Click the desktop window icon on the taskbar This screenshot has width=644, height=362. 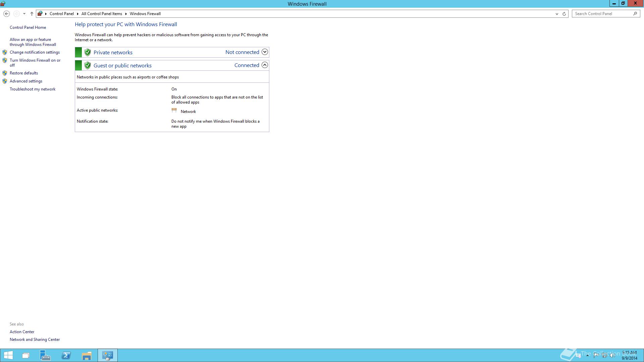click(26, 355)
